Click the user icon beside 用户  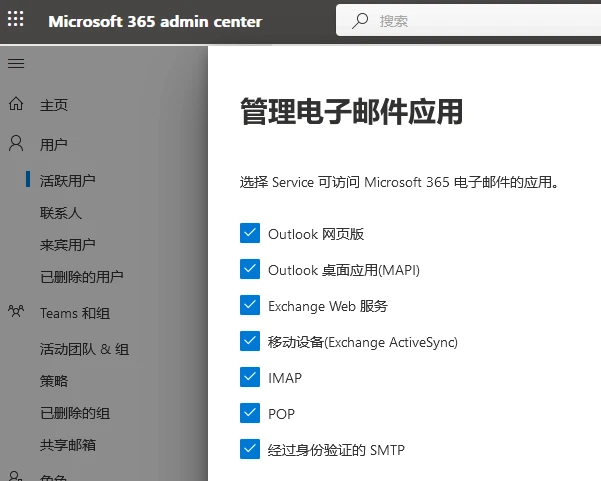click(x=16, y=143)
